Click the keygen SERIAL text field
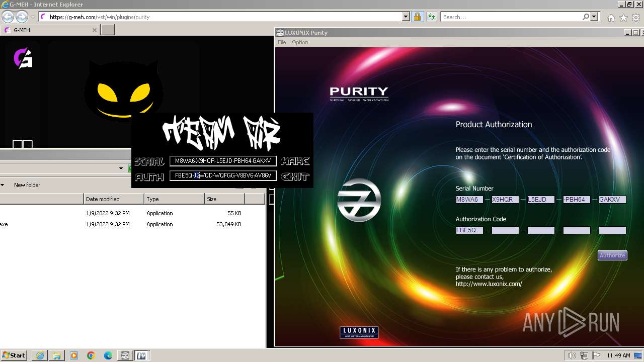Screen dimensions: 644x362 point(223,161)
